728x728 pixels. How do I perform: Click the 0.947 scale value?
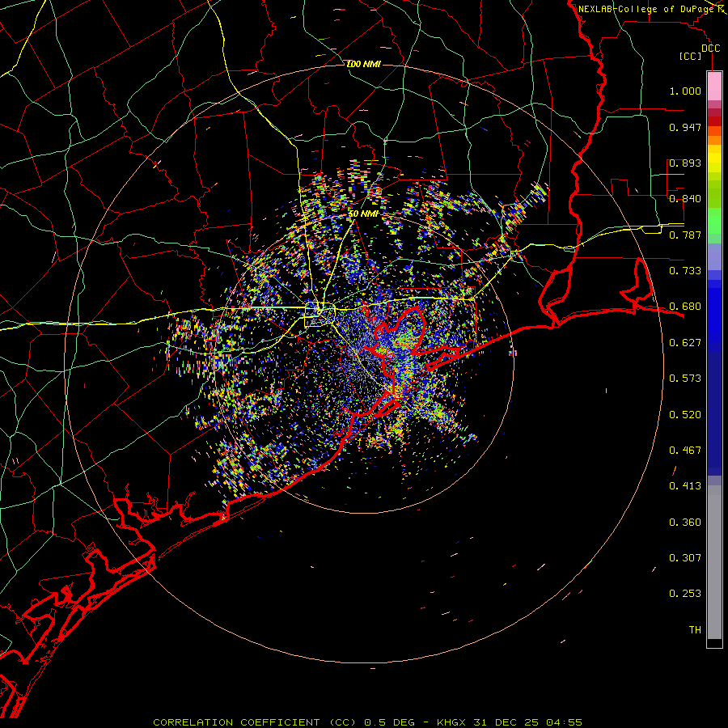tap(685, 127)
